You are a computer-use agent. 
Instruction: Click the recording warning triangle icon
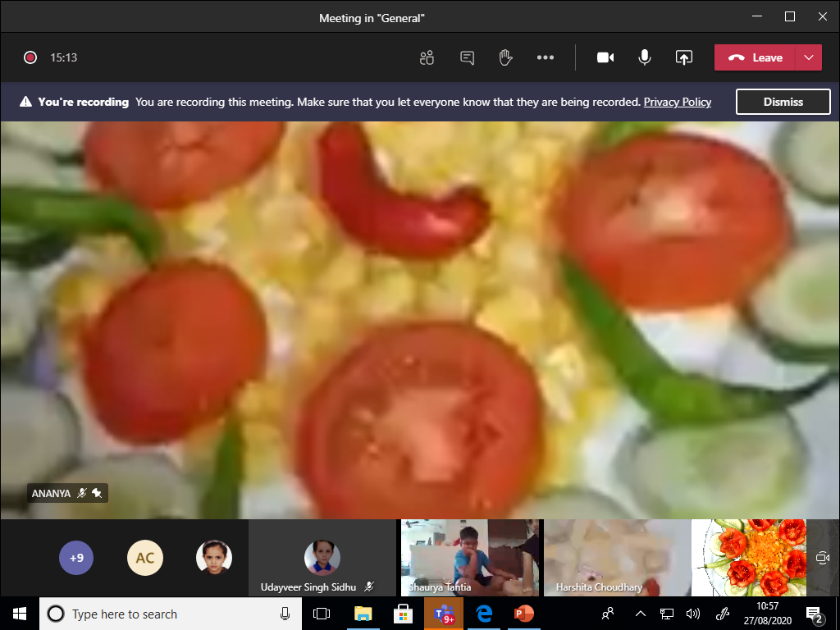click(x=25, y=102)
